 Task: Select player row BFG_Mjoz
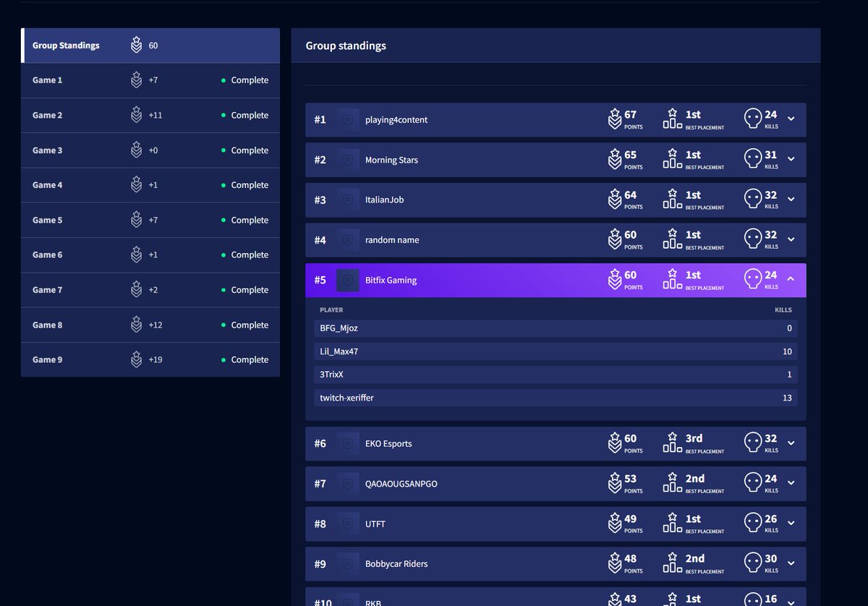coord(556,328)
